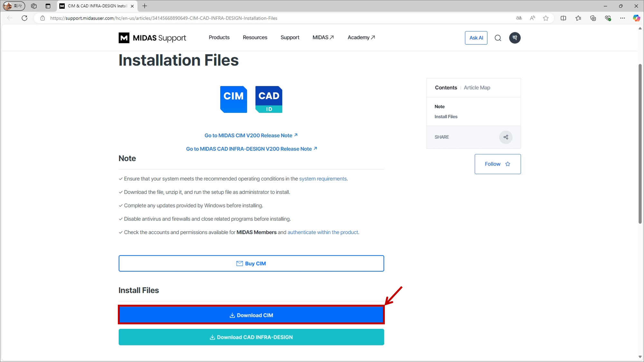Open the system requirements link
The height and width of the screenshot is (362, 644).
click(x=323, y=179)
